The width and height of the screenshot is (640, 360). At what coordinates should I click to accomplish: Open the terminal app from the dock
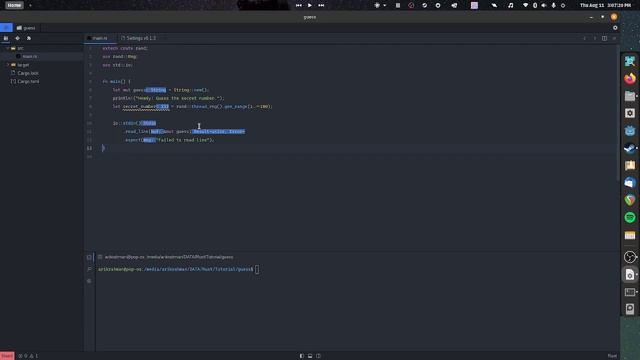click(x=630, y=292)
